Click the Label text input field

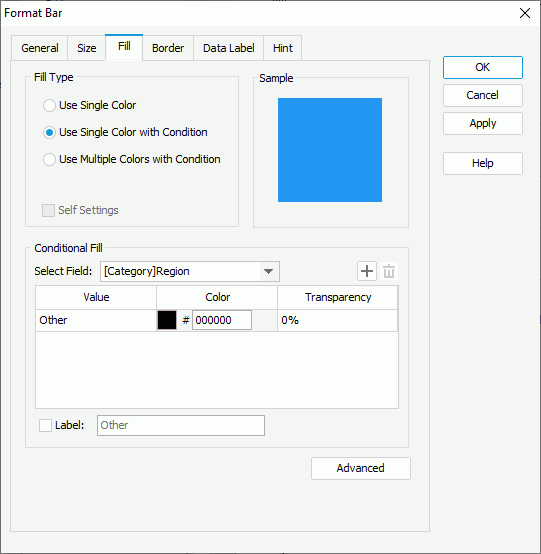[181, 425]
